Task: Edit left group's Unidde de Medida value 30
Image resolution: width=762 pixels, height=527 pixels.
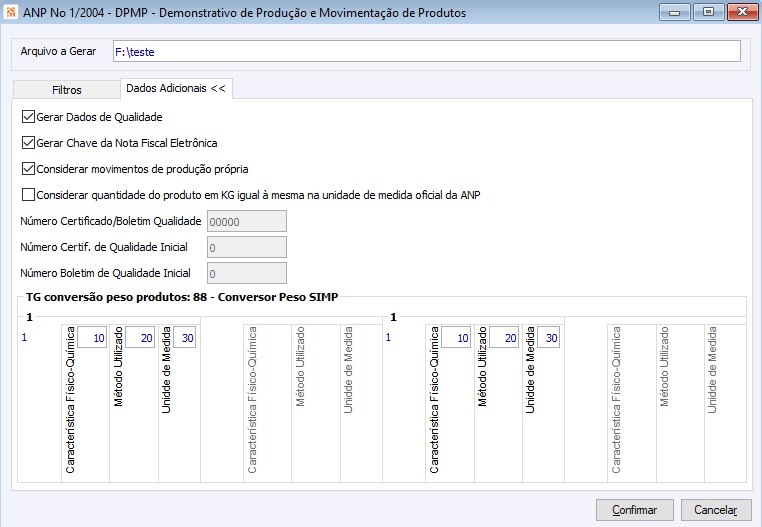Action: click(x=185, y=337)
